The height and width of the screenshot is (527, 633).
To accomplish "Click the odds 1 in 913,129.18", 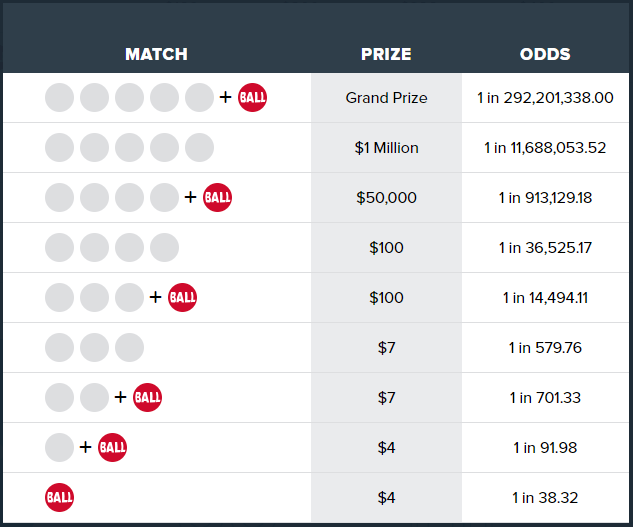I will (545, 198).
